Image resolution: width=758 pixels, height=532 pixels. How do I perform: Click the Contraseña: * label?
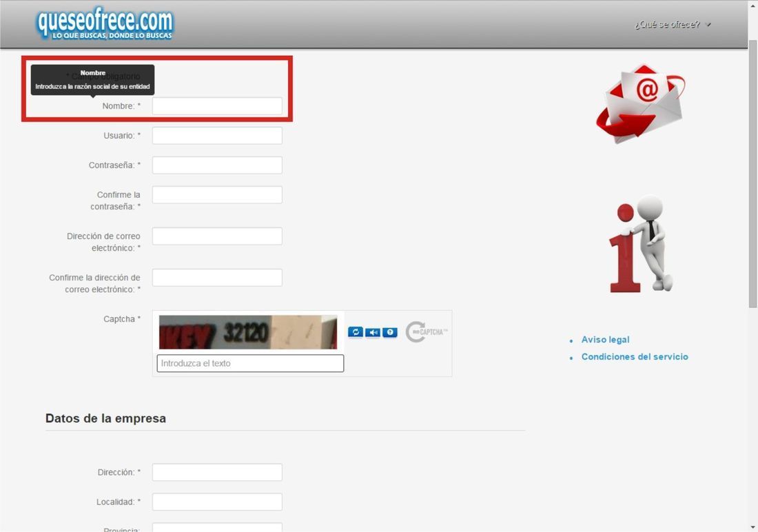pos(114,165)
